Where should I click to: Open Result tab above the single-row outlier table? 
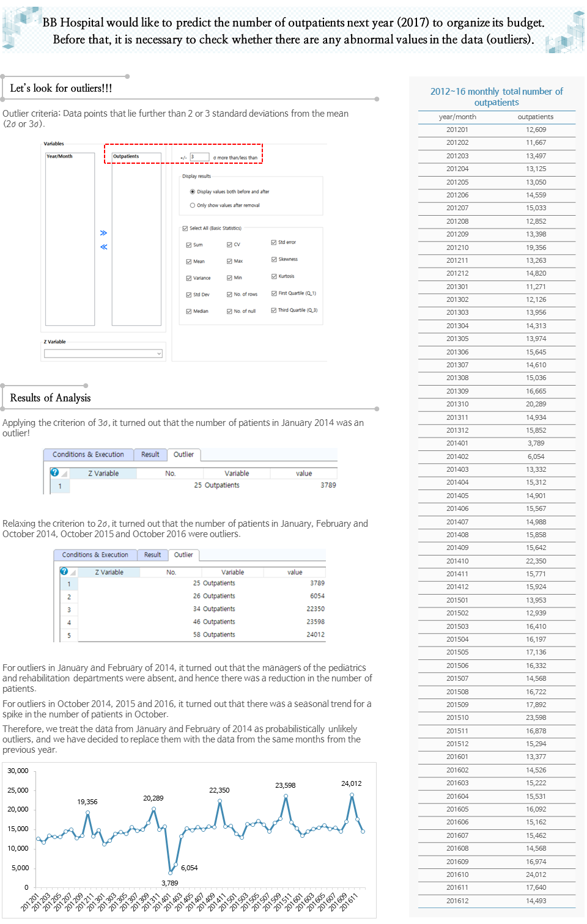pyautogui.click(x=150, y=455)
